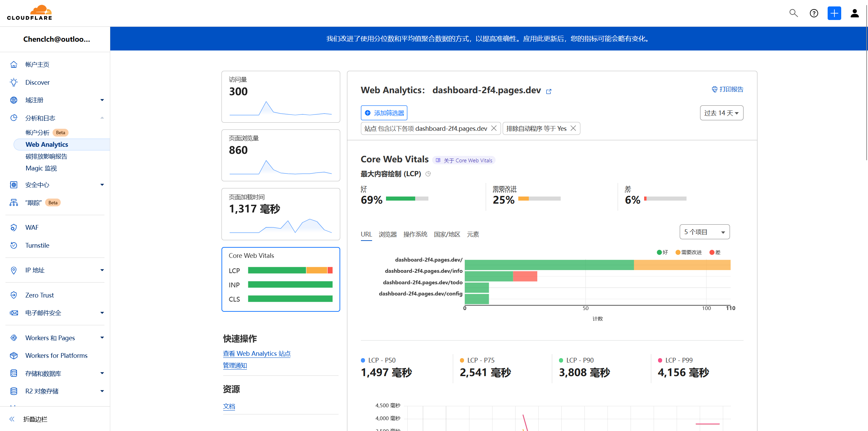
Task: Open the 关于 Core Web Vitals link
Action: tap(464, 160)
